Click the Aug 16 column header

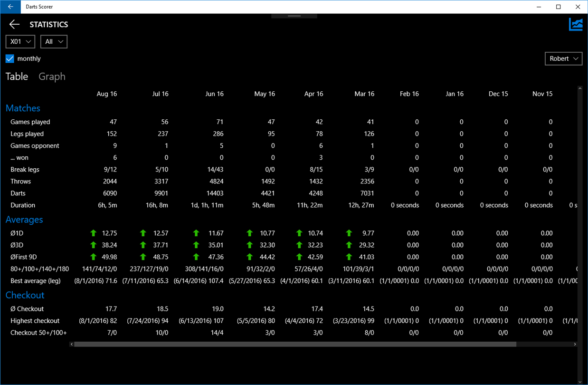coord(106,94)
